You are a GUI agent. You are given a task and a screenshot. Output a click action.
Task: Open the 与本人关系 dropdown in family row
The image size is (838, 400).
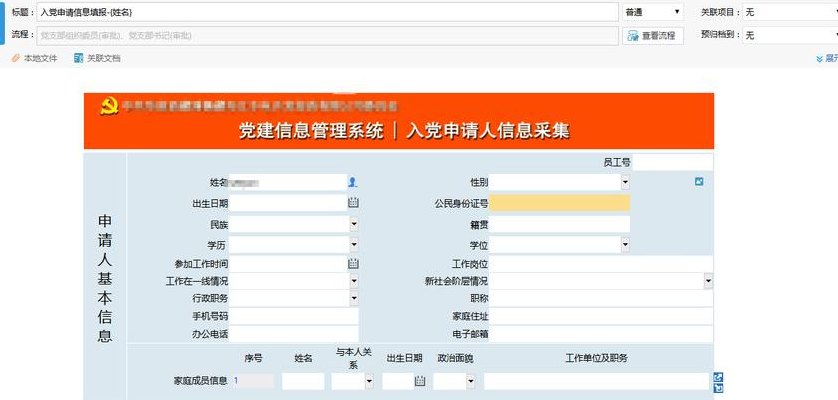click(369, 381)
